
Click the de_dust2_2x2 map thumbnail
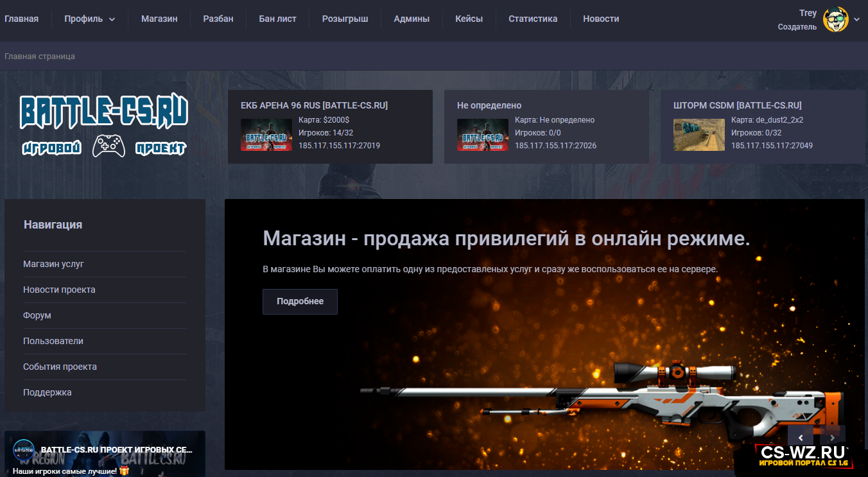(699, 135)
